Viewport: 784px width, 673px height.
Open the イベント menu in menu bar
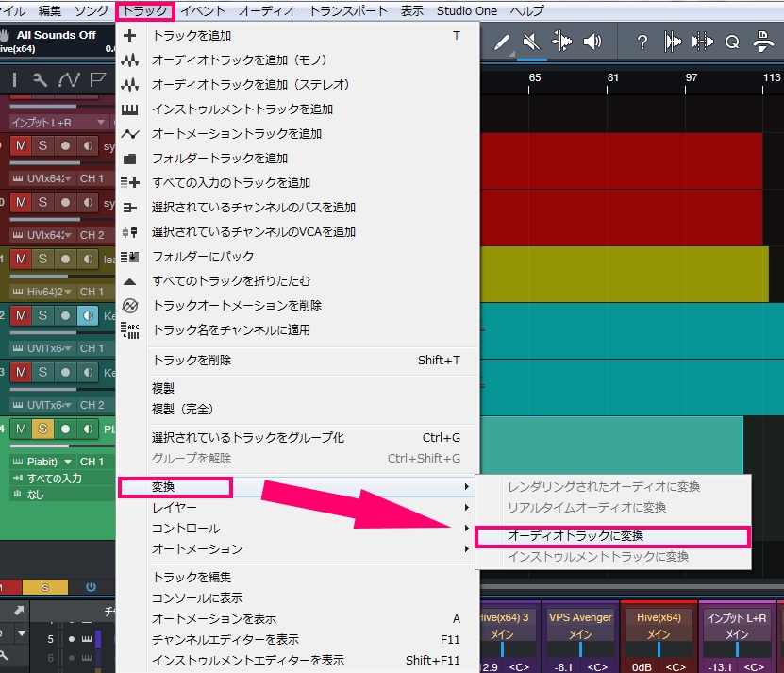click(203, 11)
